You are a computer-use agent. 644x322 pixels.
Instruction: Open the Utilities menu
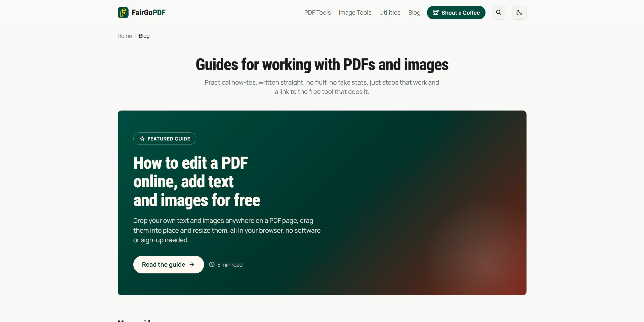390,13
